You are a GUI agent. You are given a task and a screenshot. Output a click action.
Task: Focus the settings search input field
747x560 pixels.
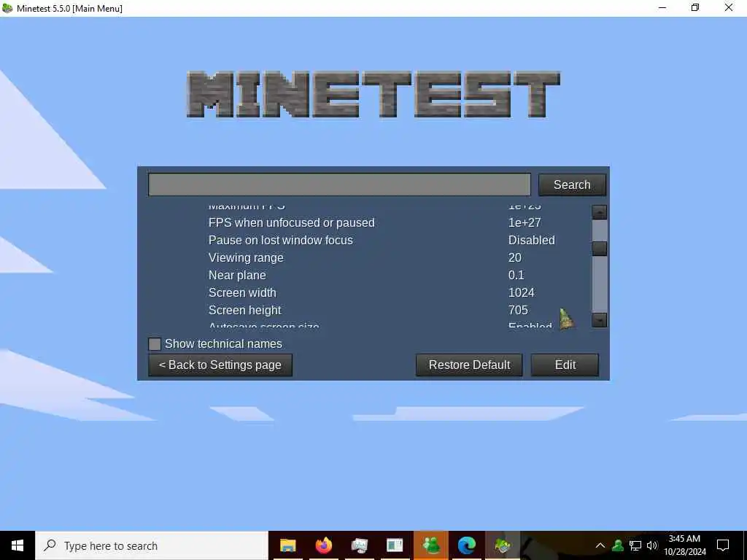(339, 184)
